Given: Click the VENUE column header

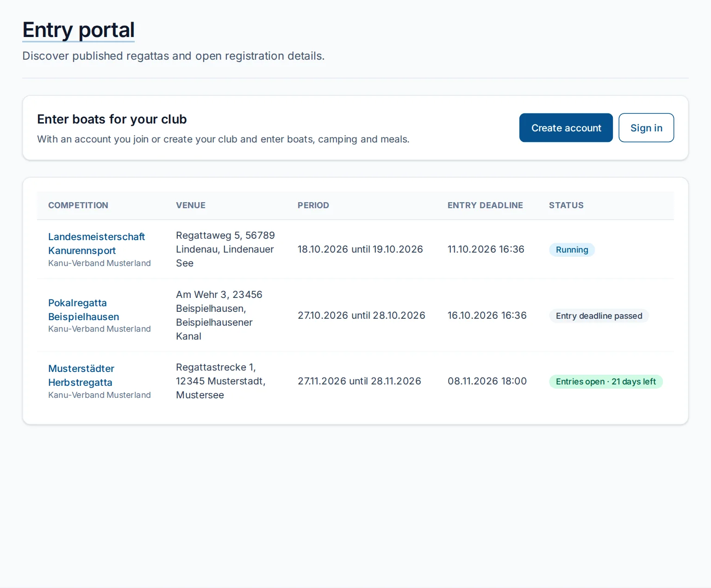Looking at the screenshot, I should (x=191, y=205).
